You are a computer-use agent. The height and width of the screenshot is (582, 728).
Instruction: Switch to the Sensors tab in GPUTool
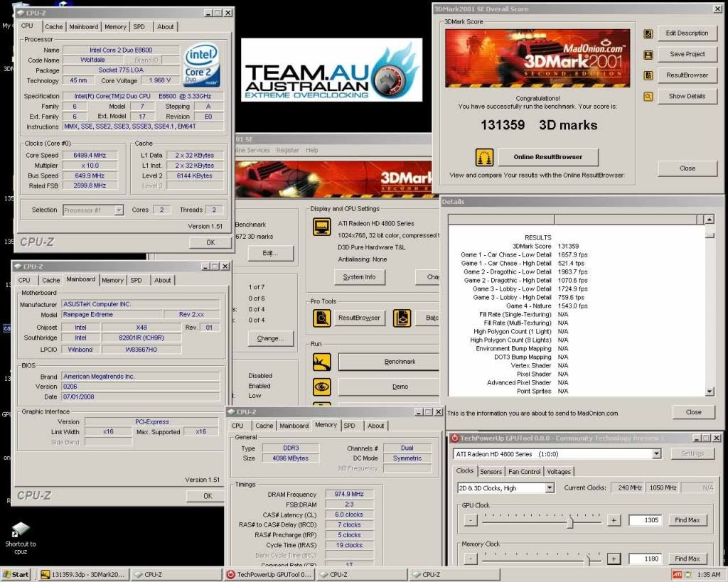point(491,471)
